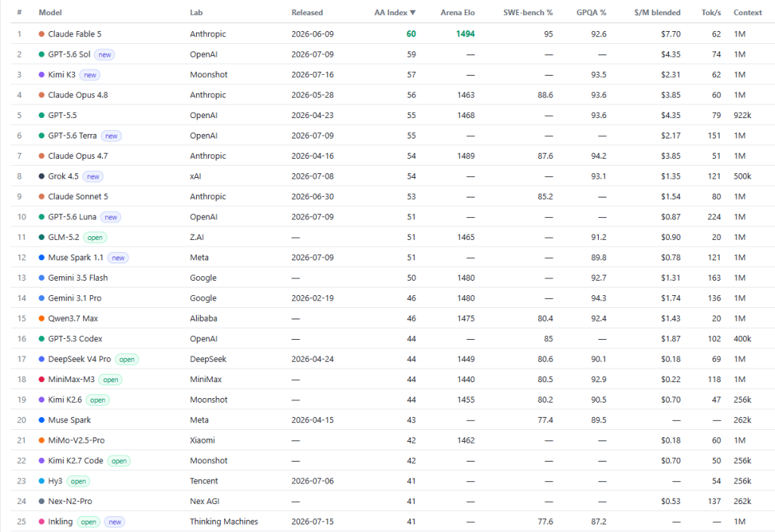Click the cyan dot beside Hy3

(42, 481)
